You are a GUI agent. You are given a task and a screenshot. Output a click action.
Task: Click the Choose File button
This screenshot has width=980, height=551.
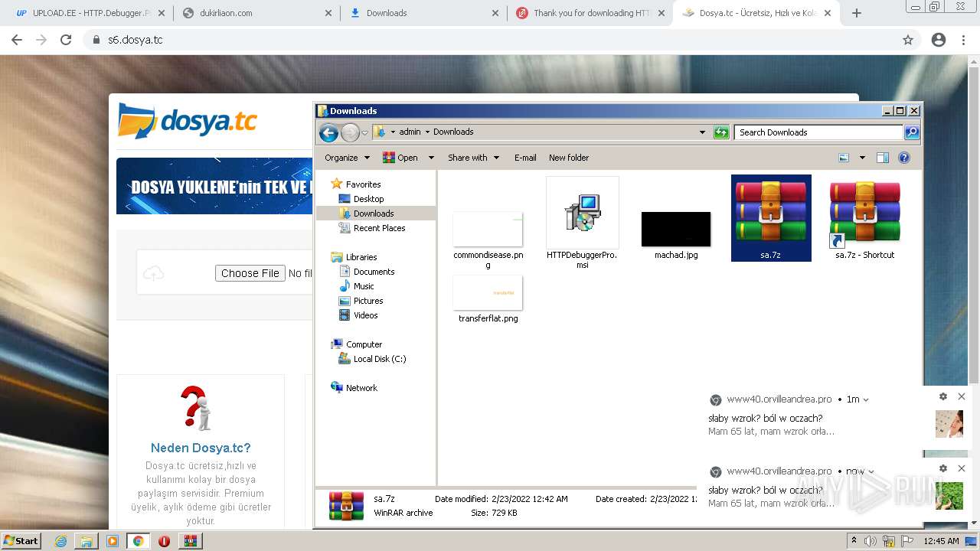pyautogui.click(x=250, y=273)
